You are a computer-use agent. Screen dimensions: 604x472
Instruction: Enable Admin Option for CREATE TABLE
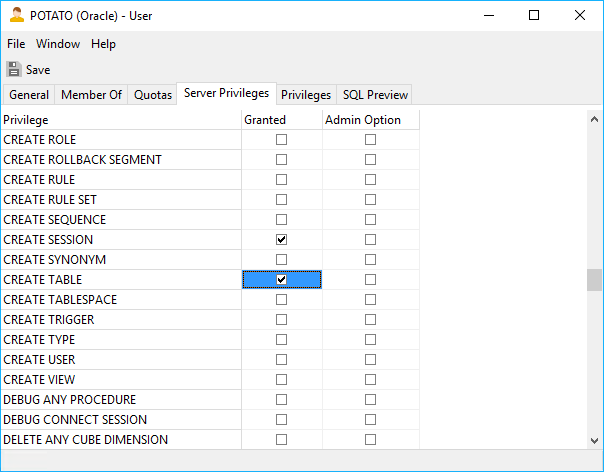pos(370,280)
